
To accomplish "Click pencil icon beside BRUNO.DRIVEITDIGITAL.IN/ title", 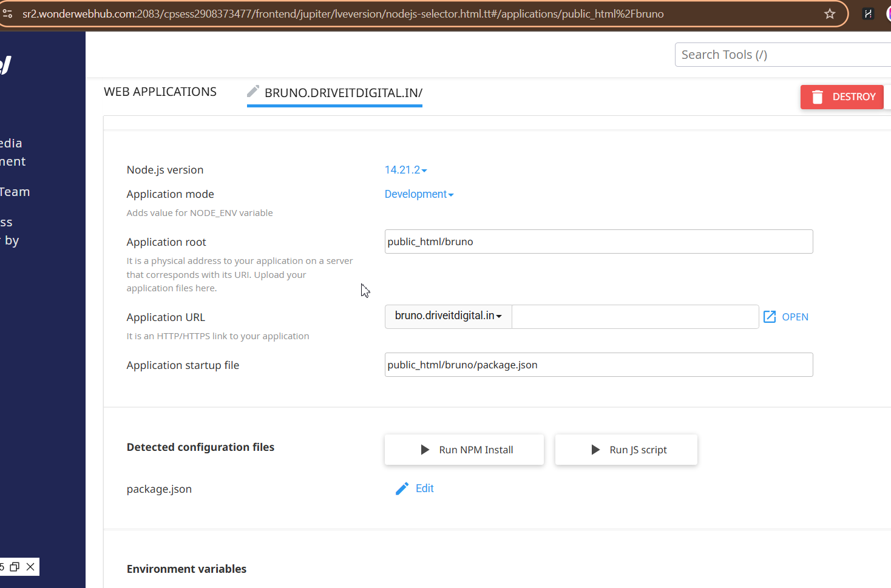I will [x=253, y=92].
